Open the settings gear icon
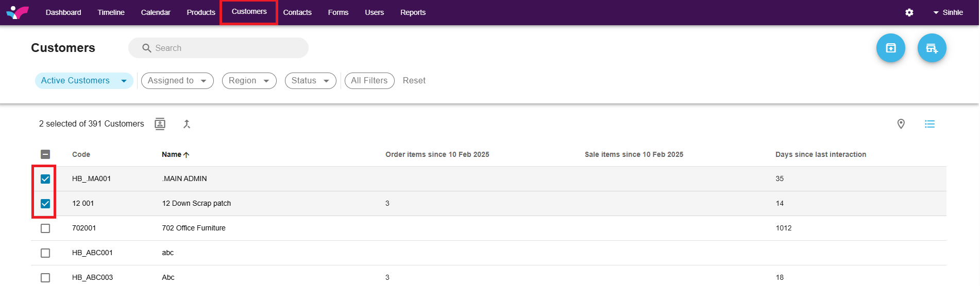The image size is (980, 286). coord(909,12)
